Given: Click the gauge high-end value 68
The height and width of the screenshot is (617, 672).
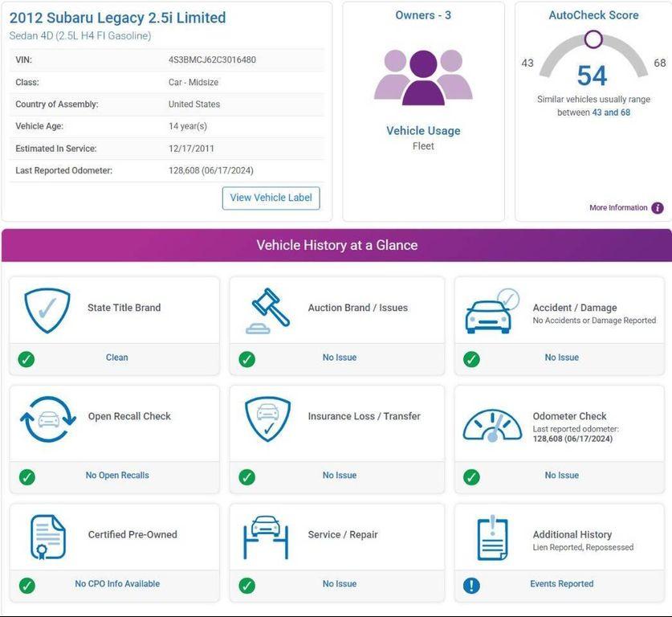Looking at the screenshot, I should (x=660, y=63).
